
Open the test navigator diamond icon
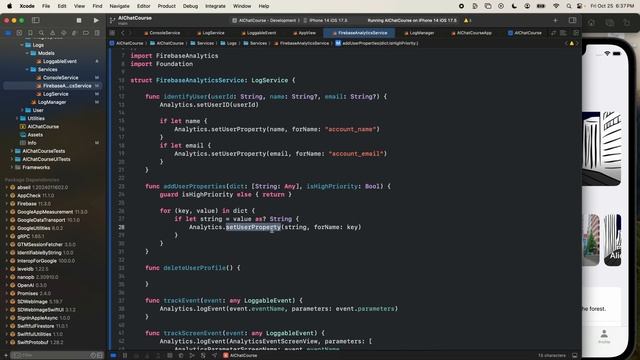tap(64, 33)
